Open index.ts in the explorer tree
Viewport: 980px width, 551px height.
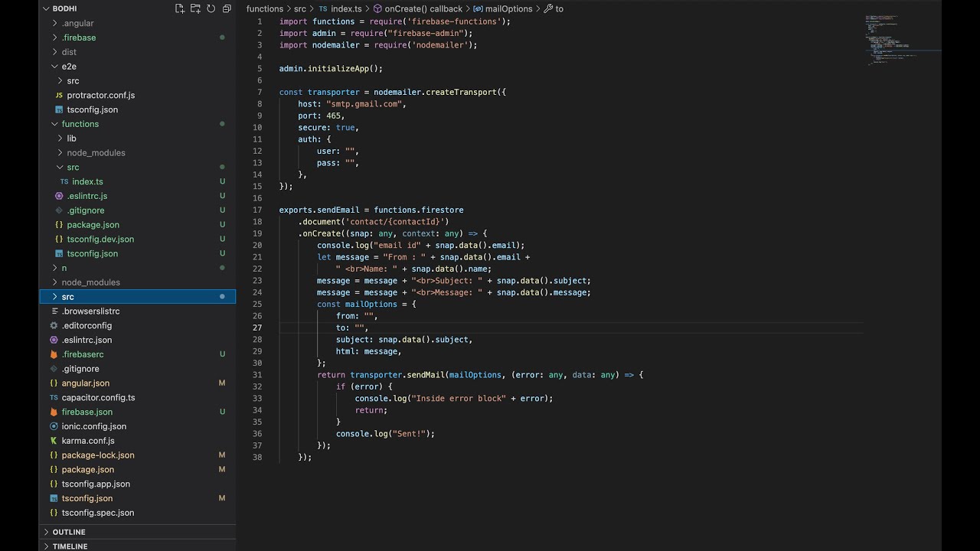[x=87, y=181]
